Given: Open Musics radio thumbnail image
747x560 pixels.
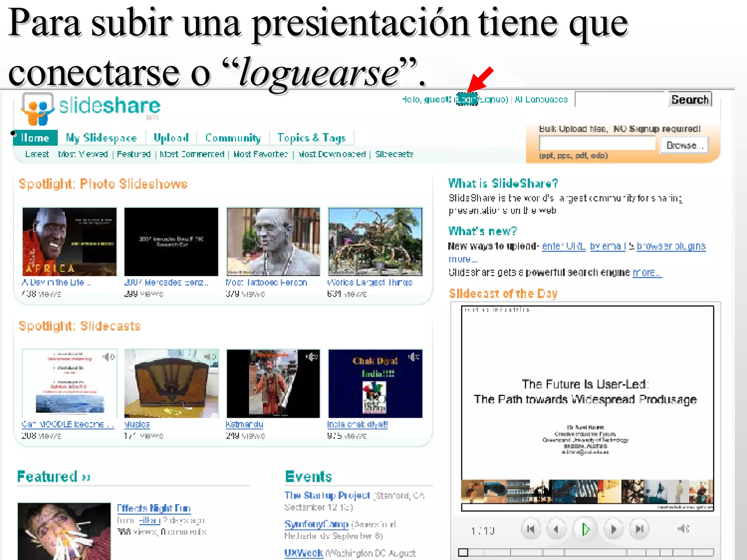Looking at the screenshot, I should [x=171, y=384].
